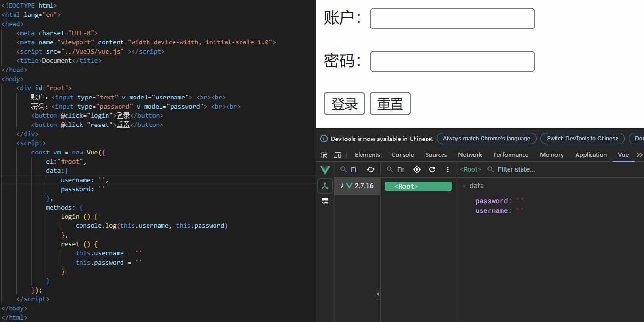Screen dimensions: 644x322
Task: Select the Vue devtools tab
Action: click(623, 155)
